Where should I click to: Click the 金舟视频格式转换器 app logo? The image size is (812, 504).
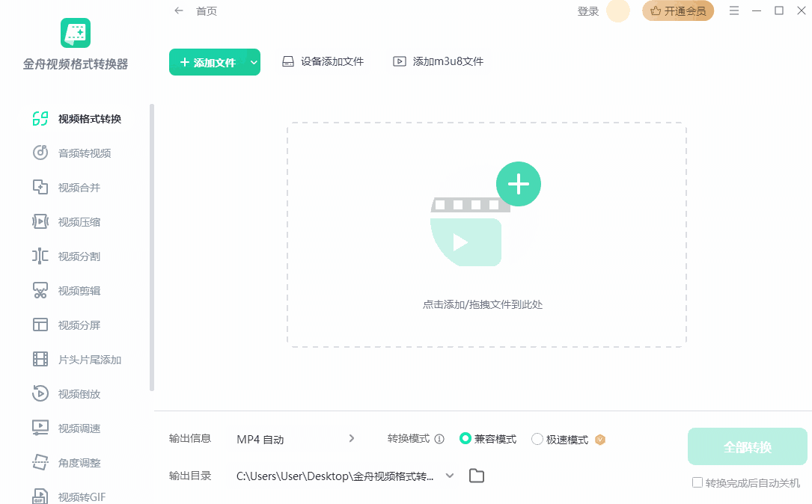[76, 33]
